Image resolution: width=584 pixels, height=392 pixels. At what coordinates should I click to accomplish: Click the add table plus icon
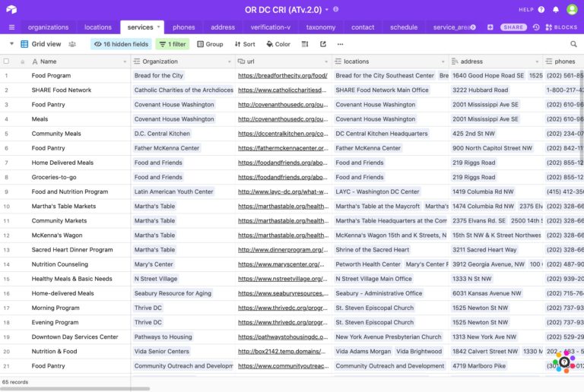(490, 27)
